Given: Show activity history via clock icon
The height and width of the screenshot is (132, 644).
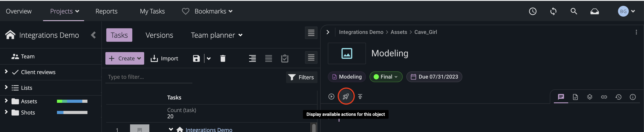Looking at the screenshot, I should [x=618, y=97].
